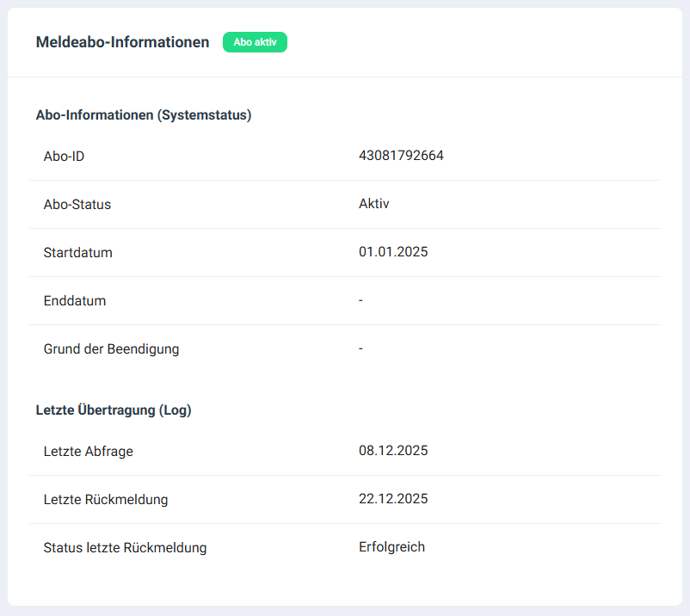Click the Meldeabo-Informationen panel title
This screenshot has width=690, height=616.
coord(122,42)
